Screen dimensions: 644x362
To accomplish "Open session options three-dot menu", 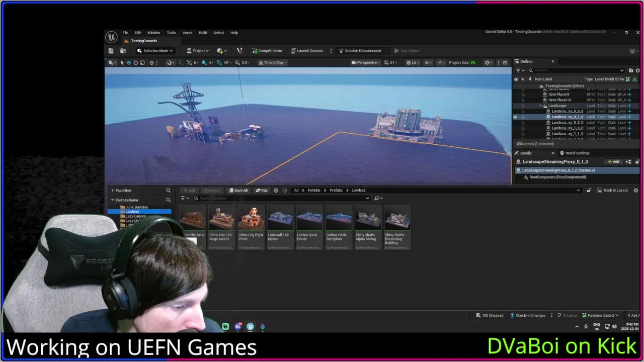I will 331,51.
